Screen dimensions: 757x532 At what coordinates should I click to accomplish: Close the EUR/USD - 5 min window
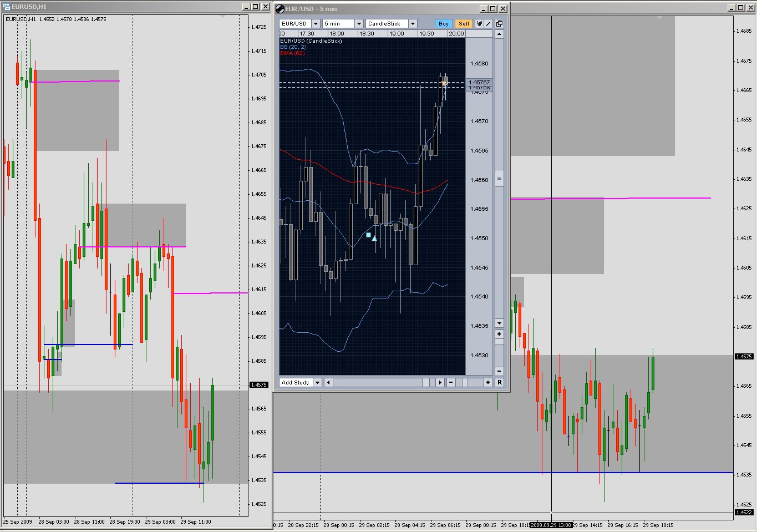coord(503,9)
